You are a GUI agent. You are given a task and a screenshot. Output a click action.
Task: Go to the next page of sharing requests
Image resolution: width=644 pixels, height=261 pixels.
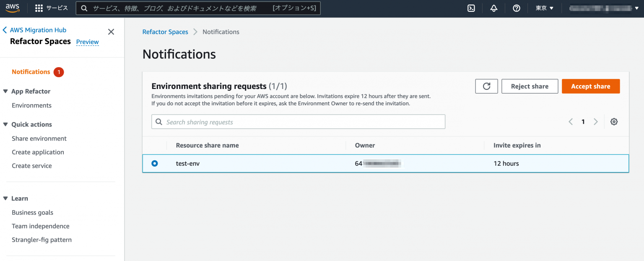[x=596, y=121]
